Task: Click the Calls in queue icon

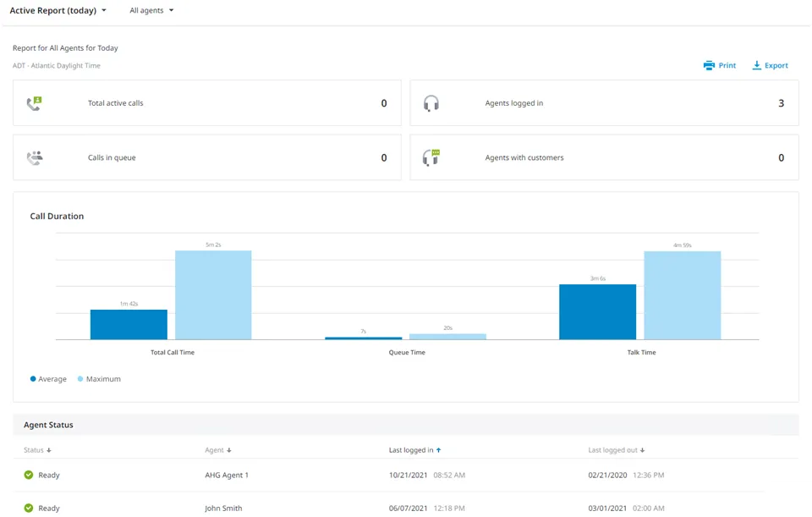Action: click(x=35, y=157)
